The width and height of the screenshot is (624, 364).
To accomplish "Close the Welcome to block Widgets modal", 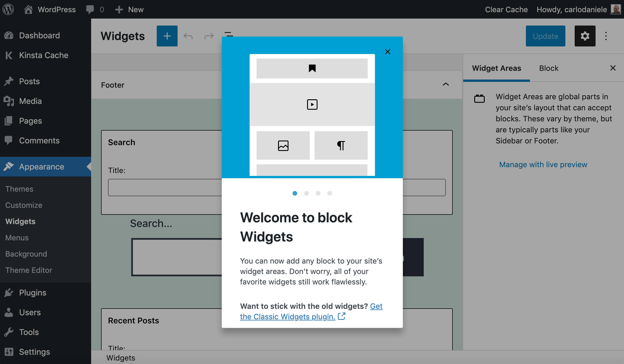I will (x=387, y=52).
